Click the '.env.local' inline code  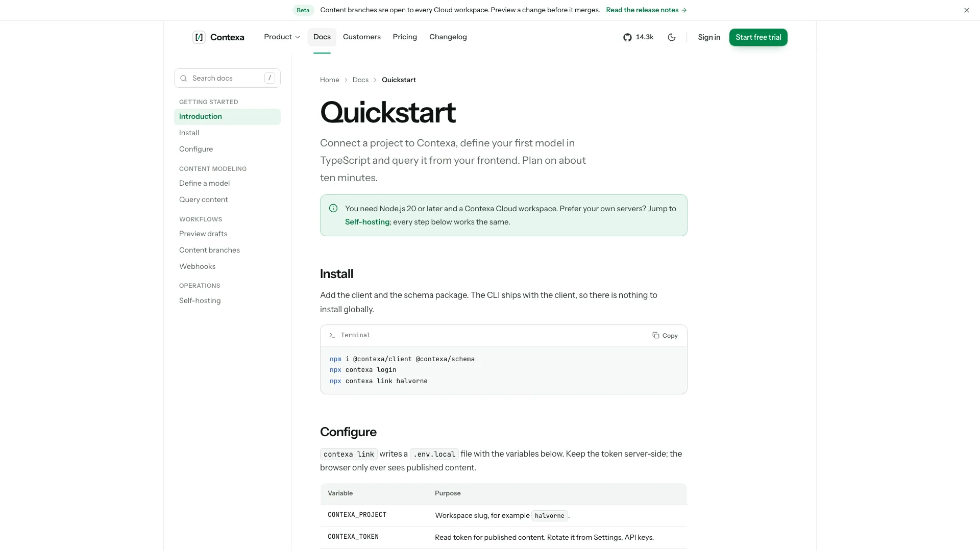tap(434, 454)
